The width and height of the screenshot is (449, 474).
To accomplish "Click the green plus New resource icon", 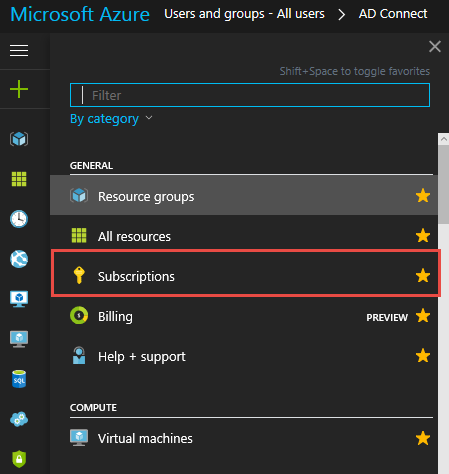I will [19, 89].
